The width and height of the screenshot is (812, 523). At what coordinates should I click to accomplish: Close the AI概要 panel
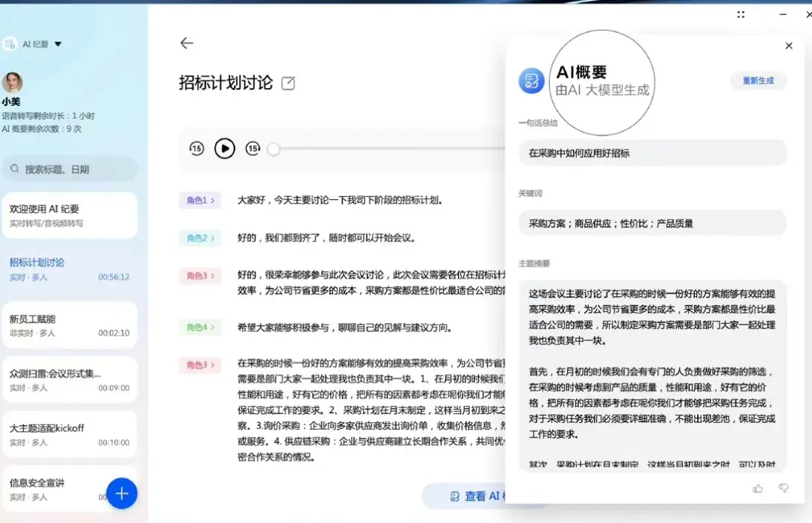789,46
